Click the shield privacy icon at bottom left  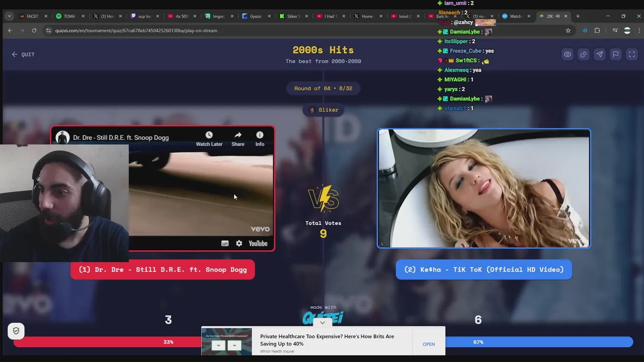click(x=16, y=331)
